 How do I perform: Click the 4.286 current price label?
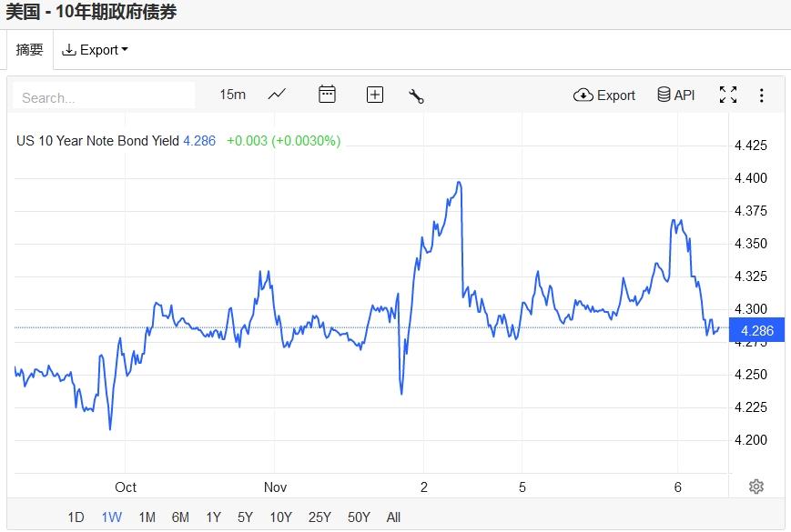(x=757, y=330)
